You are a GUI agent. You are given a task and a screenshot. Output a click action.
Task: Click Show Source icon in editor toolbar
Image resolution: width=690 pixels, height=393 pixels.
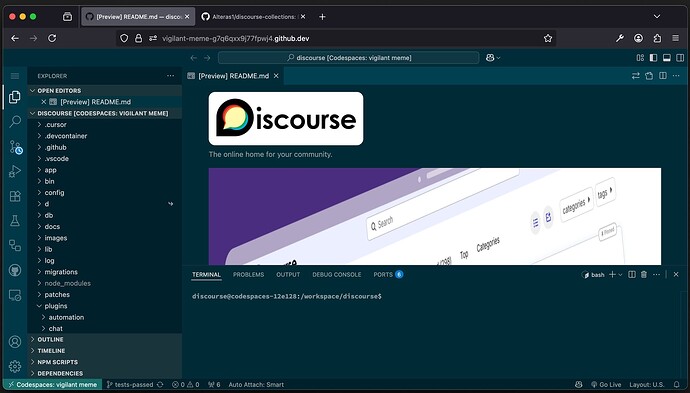tap(635, 76)
